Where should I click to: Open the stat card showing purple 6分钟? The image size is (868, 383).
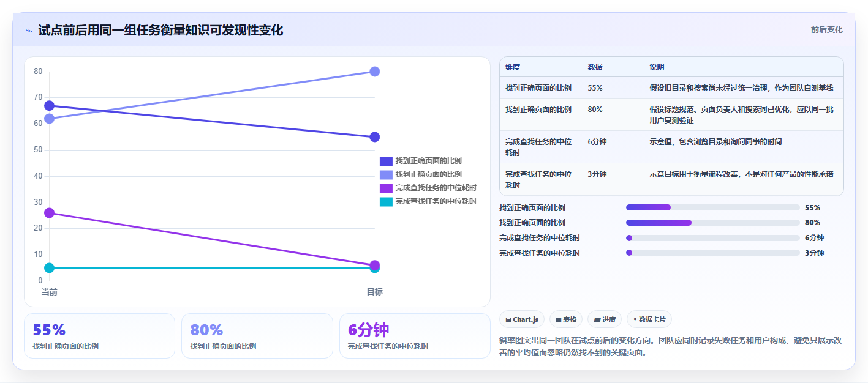pos(415,336)
